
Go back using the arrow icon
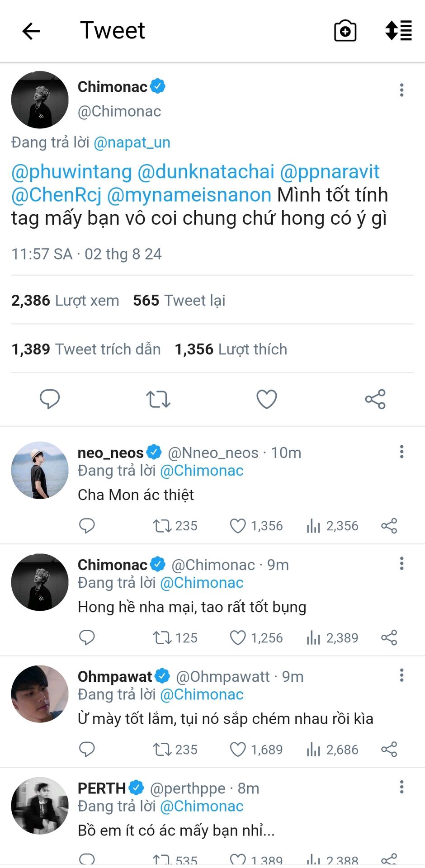tap(31, 31)
